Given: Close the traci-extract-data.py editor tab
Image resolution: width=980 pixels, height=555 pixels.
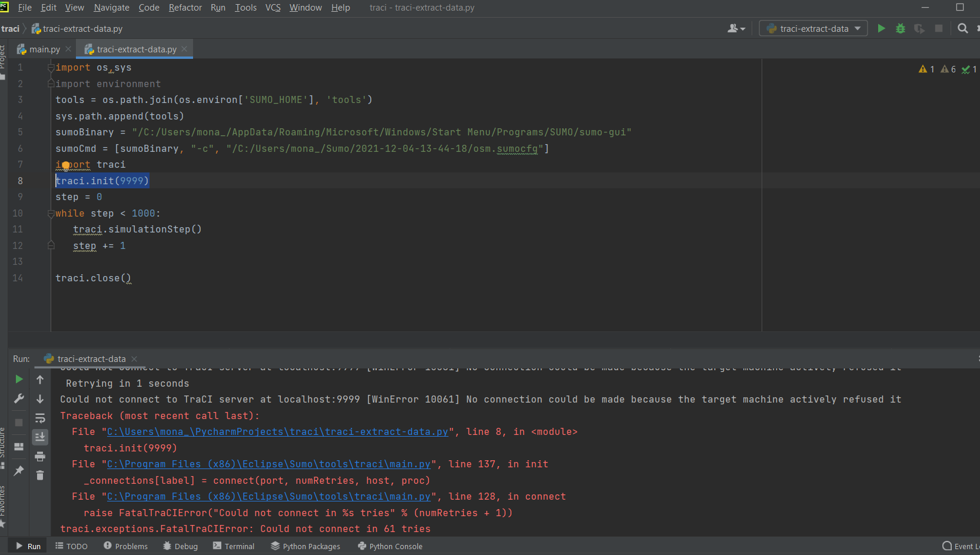Looking at the screenshot, I should 184,49.
